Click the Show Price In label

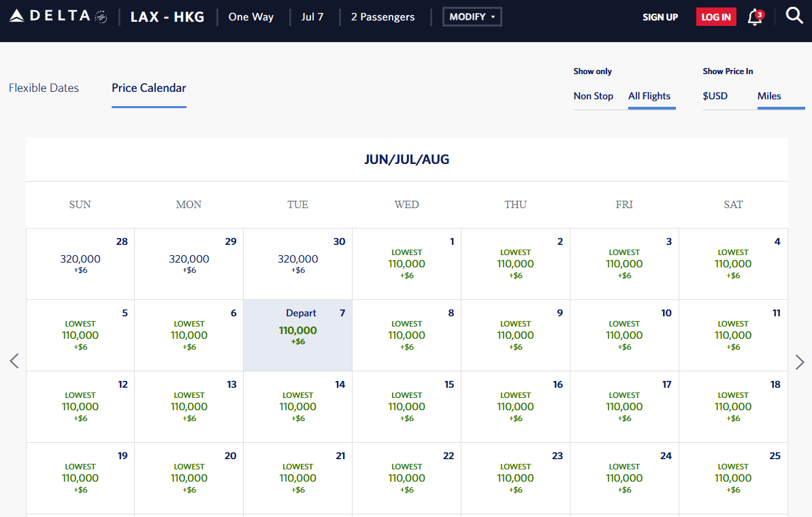pyautogui.click(x=728, y=71)
